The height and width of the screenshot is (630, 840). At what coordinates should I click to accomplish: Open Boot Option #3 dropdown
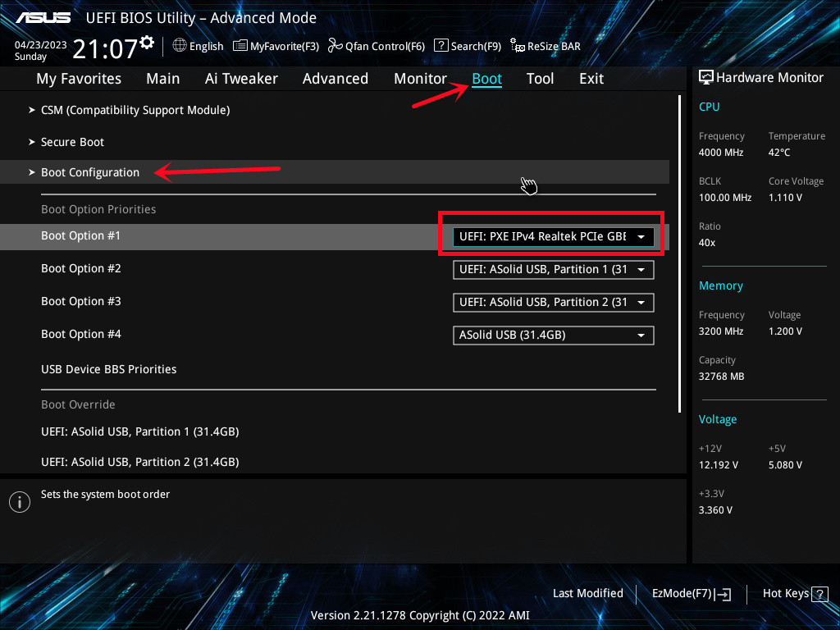tap(554, 302)
